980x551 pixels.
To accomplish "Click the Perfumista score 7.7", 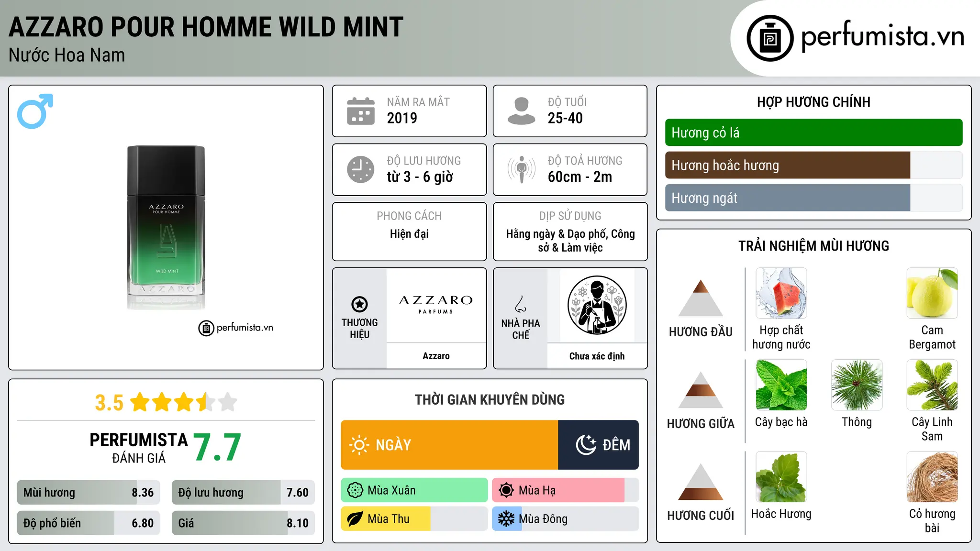I will click(x=217, y=448).
